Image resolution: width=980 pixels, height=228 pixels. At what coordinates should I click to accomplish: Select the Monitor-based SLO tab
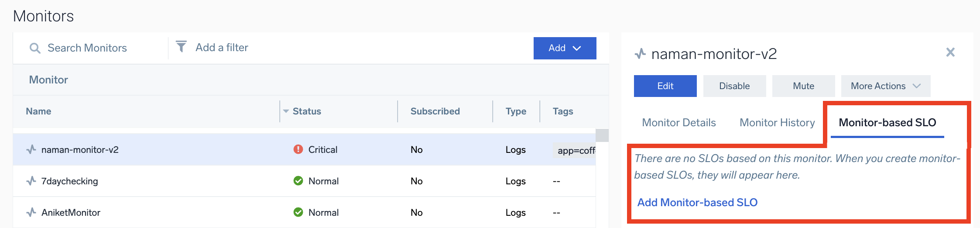(x=887, y=123)
